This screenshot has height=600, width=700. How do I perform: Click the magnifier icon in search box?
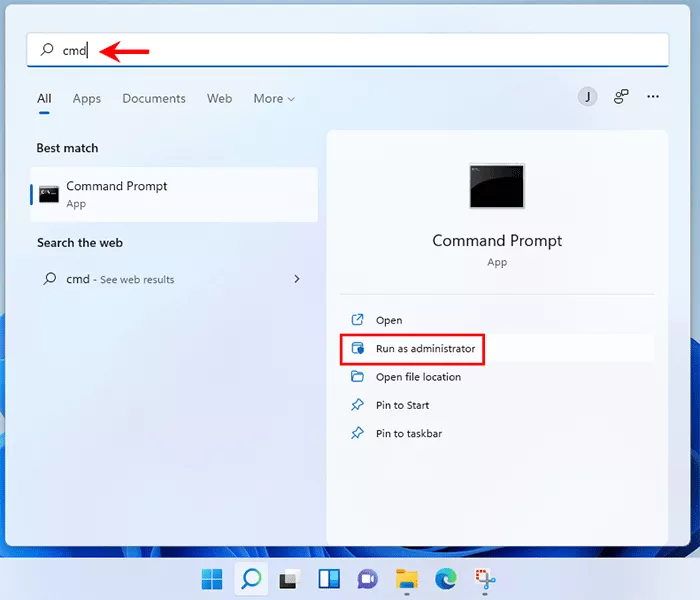pyautogui.click(x=47, y=50)
